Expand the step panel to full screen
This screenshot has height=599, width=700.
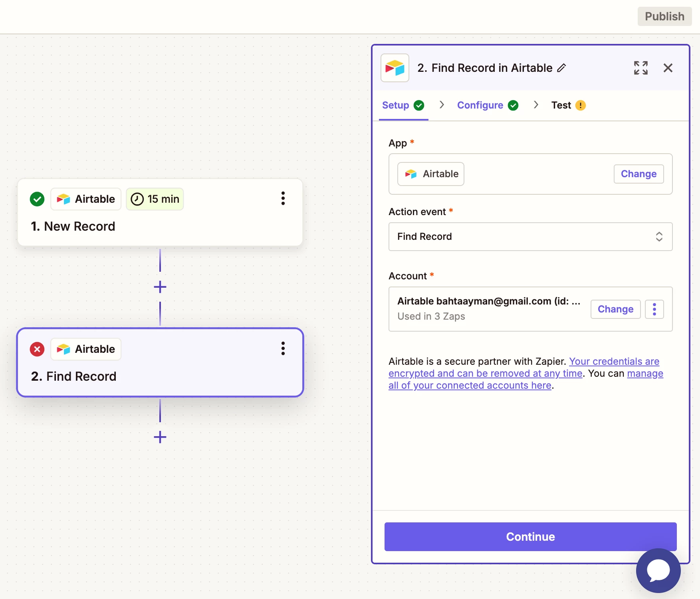641,68
